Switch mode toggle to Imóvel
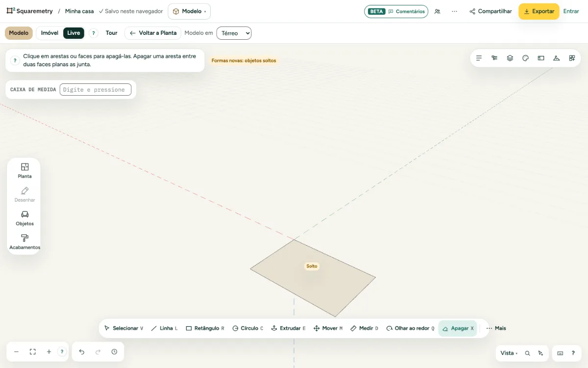This screenshot has height=368, width=588. [49, 33]
